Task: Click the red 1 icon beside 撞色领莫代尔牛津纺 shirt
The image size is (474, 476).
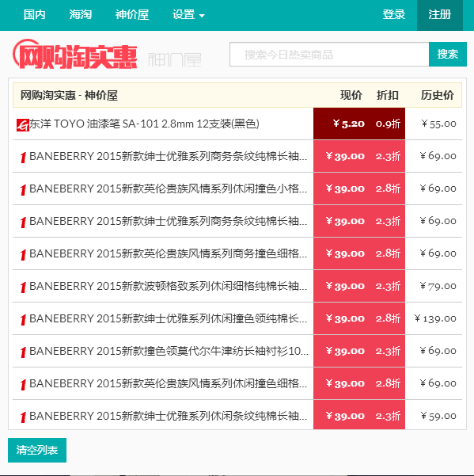Action: click(x=23, y=352)
